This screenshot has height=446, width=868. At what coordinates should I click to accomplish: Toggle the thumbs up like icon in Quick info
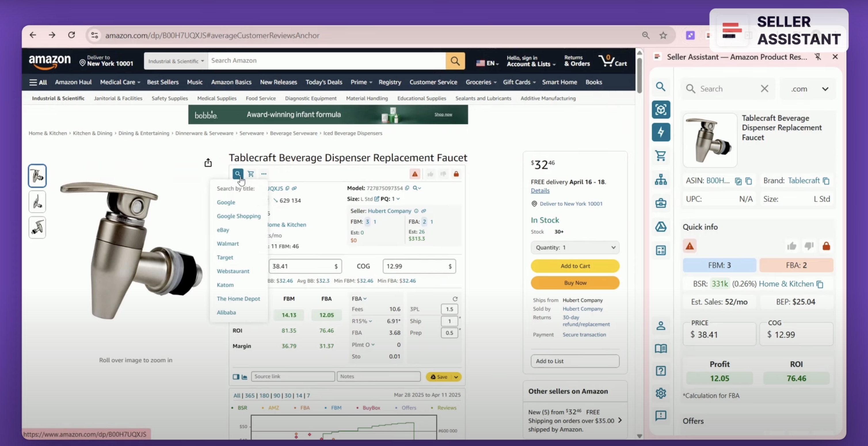coord(791,246)
